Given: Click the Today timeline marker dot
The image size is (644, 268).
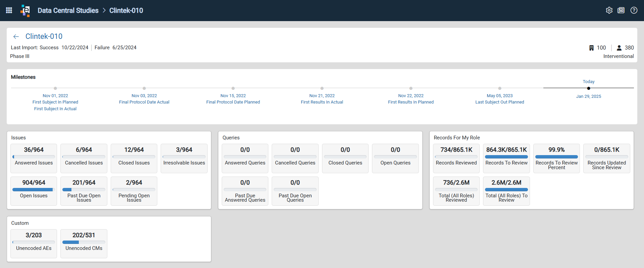Looking at the screenshot, I should [x=589, y=88].
